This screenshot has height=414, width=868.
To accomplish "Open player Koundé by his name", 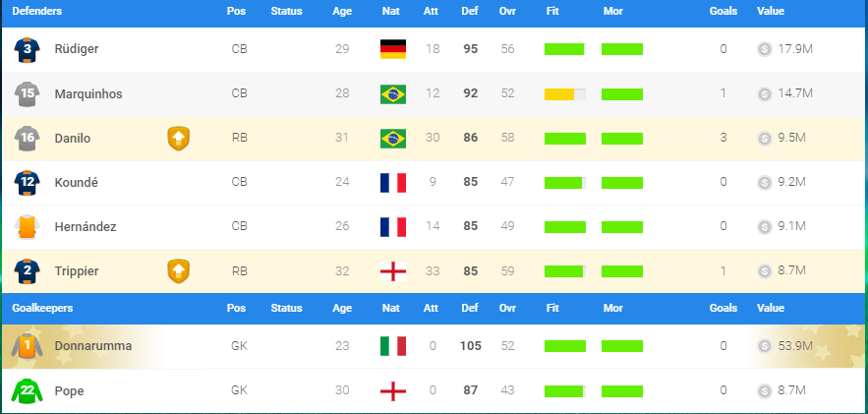I will point(77,182).
